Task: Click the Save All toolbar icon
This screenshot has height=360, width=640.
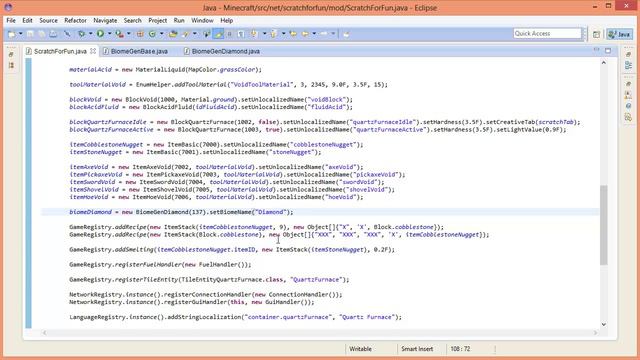Action: click(x=42, y=34)
